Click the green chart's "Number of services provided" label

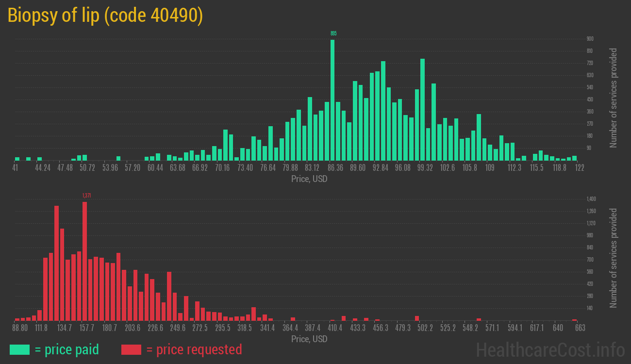point(614,98)
